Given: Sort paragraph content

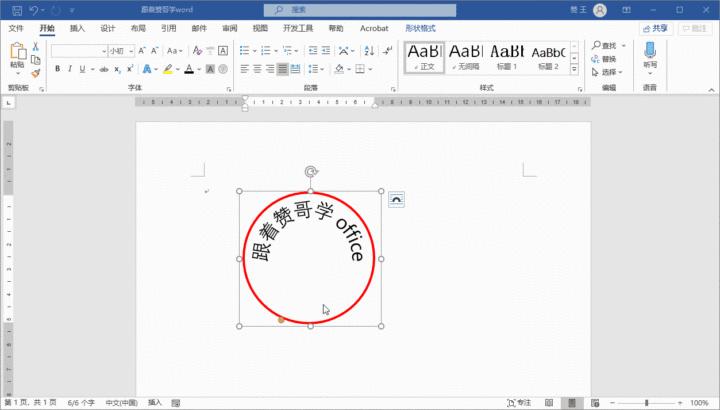Looking at the screenshot, I should click(369, 51).
